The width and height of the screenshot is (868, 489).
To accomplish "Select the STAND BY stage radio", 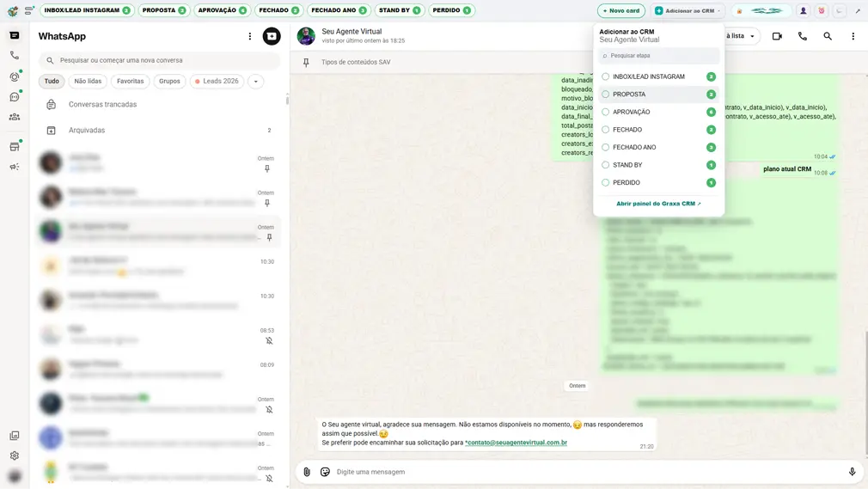I will click(x=605, y=165).
